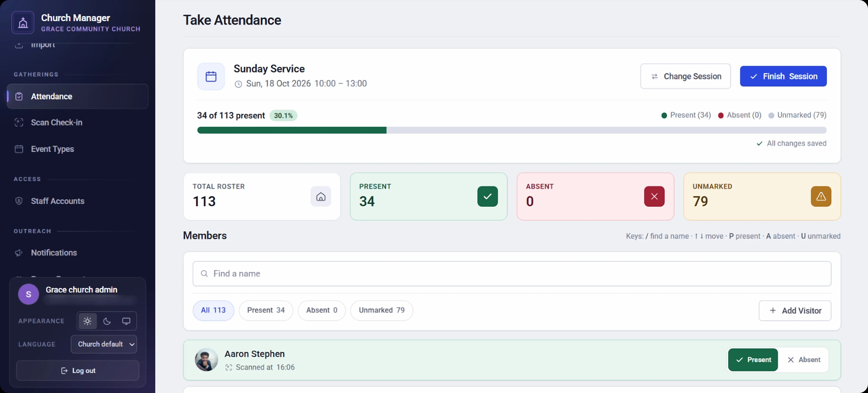
Task: Click the Total Roster 113 card
Action: (x=262, y=196)
